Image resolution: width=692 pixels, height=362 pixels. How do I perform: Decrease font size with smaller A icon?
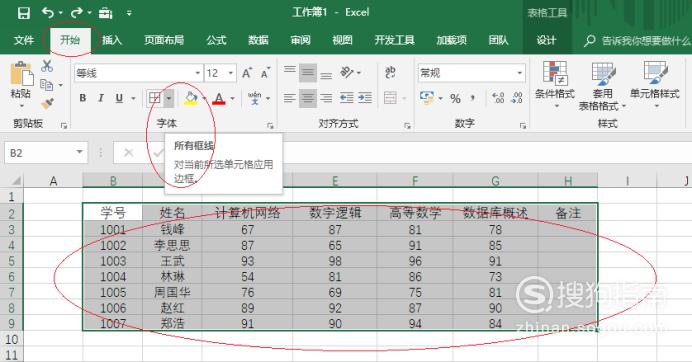[x=265, y=73]
